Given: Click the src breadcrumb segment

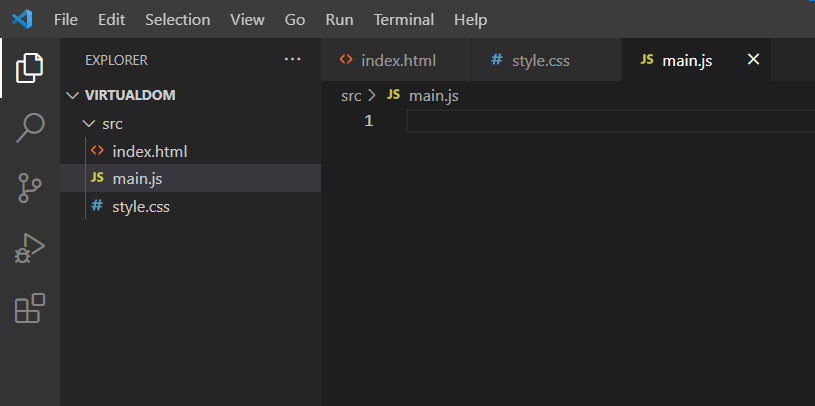Looking at the screenshot, I should 351,96.
